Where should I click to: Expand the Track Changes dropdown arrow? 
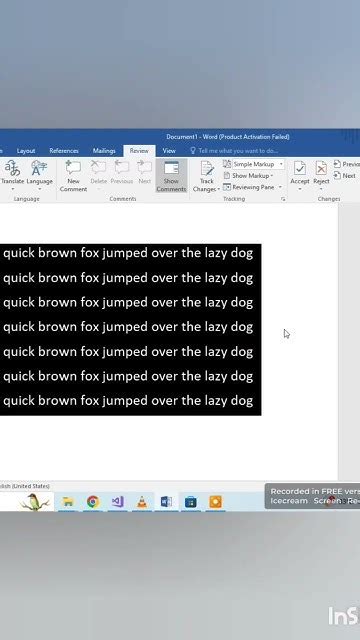[219, 189]
